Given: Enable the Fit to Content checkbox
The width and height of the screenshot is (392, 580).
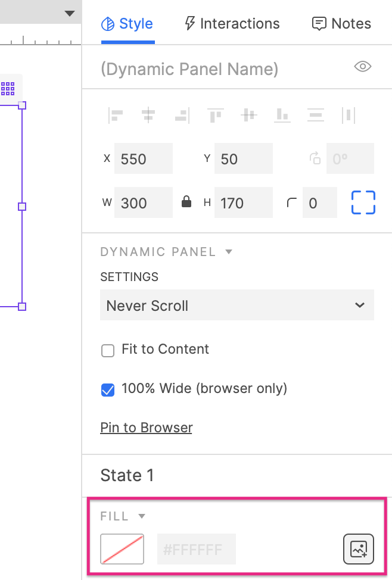Looking at the screenshot, I should coord(108,351).
